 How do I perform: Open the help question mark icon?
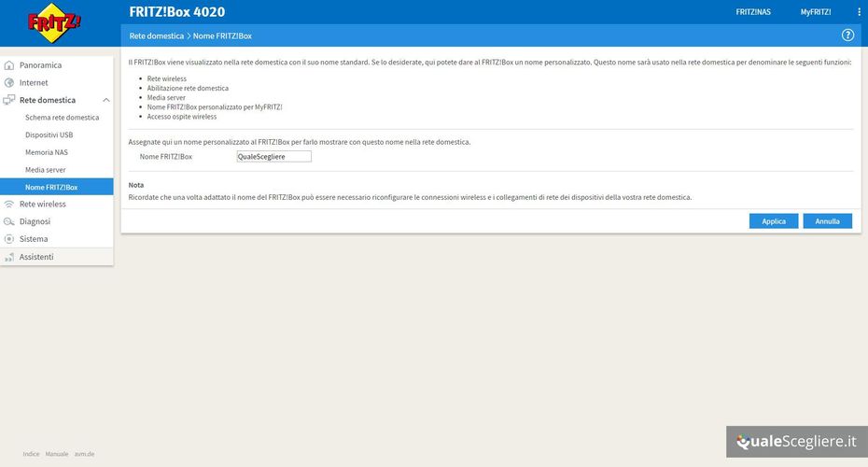[x=847, y=35]
